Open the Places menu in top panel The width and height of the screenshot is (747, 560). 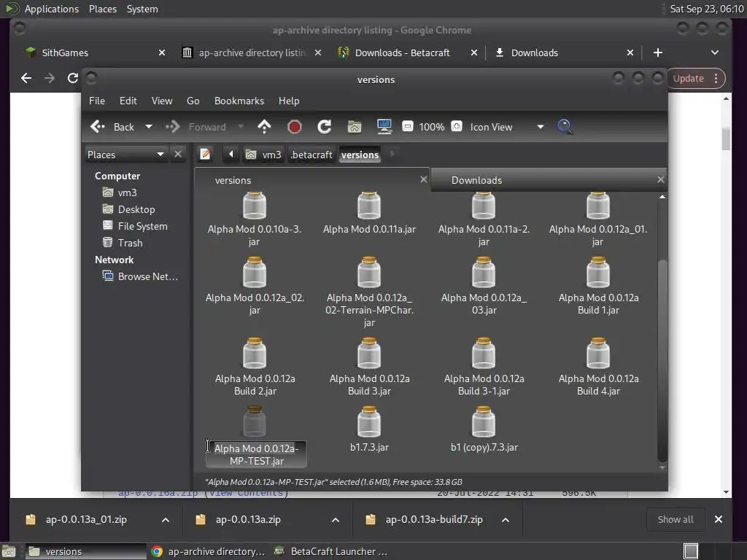coord(102,9)
